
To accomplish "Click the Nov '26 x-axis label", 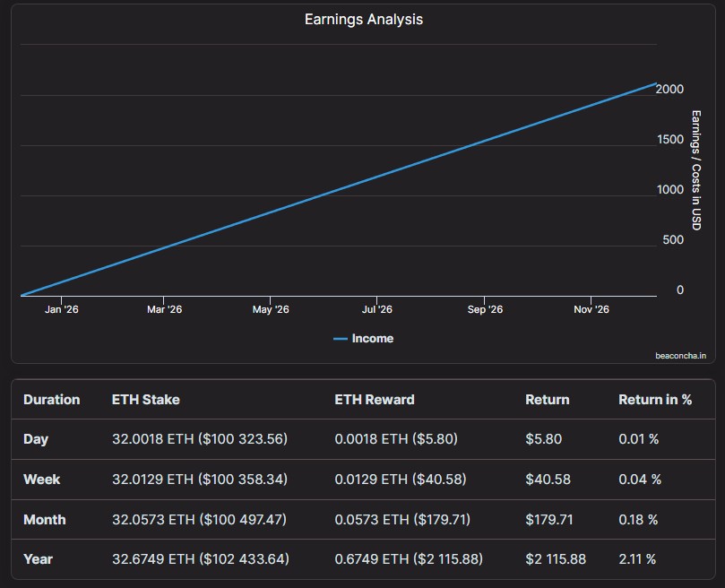I will coord(591,309).
